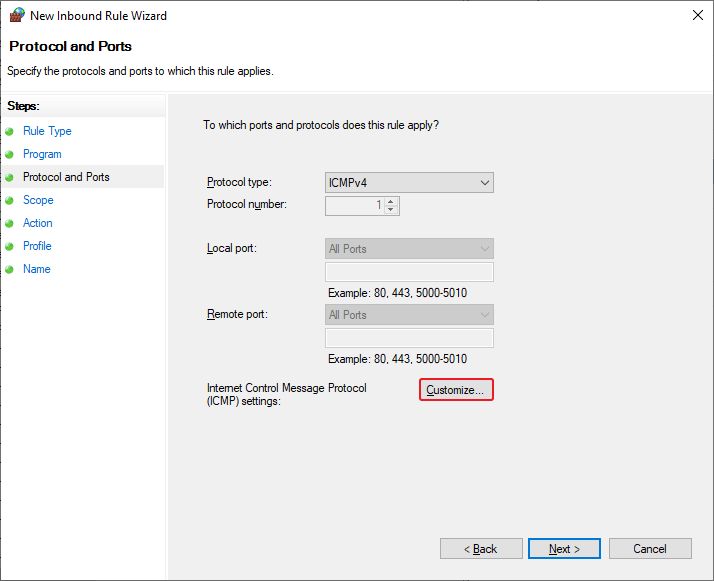Go to the Rule Type step

[47, 131]
